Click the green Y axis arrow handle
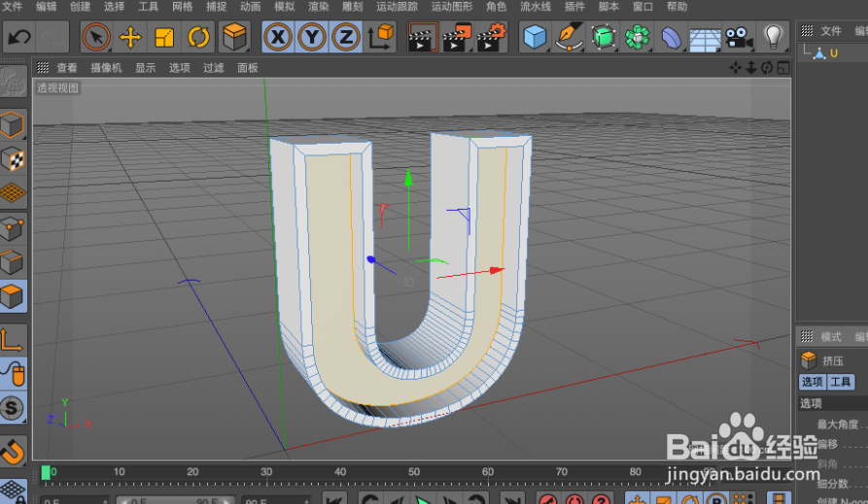The image size is (868, 504). tap(408, 177)
